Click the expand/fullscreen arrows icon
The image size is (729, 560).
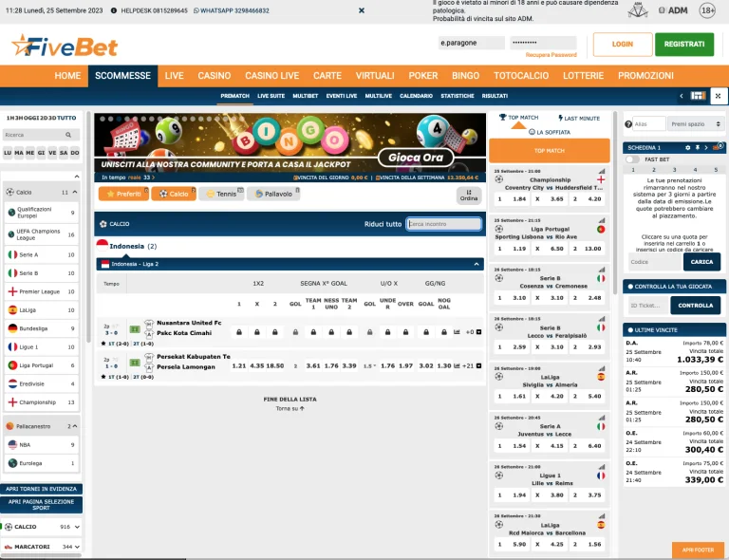click(x=718, y=96)
